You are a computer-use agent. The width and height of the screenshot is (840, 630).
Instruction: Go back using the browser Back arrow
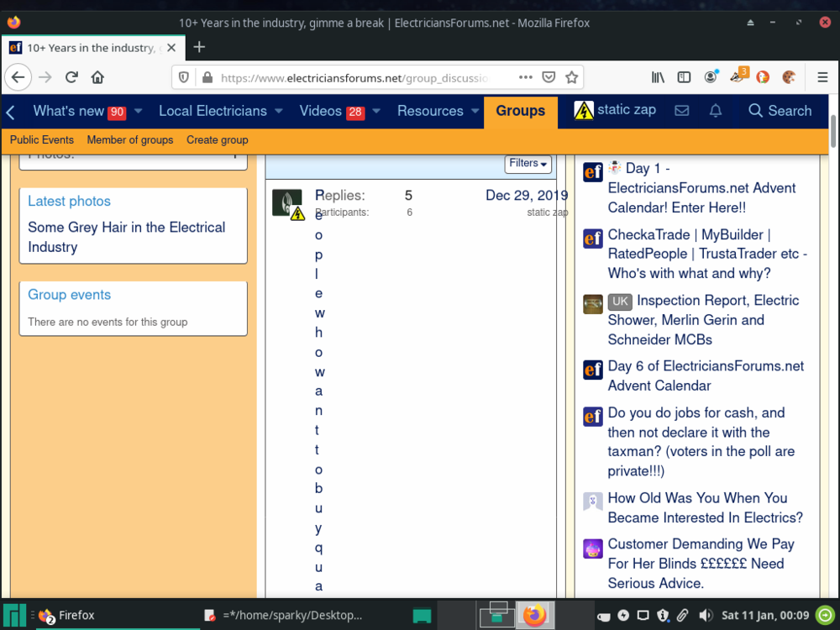pyautogui.click(x=18, y=77)
